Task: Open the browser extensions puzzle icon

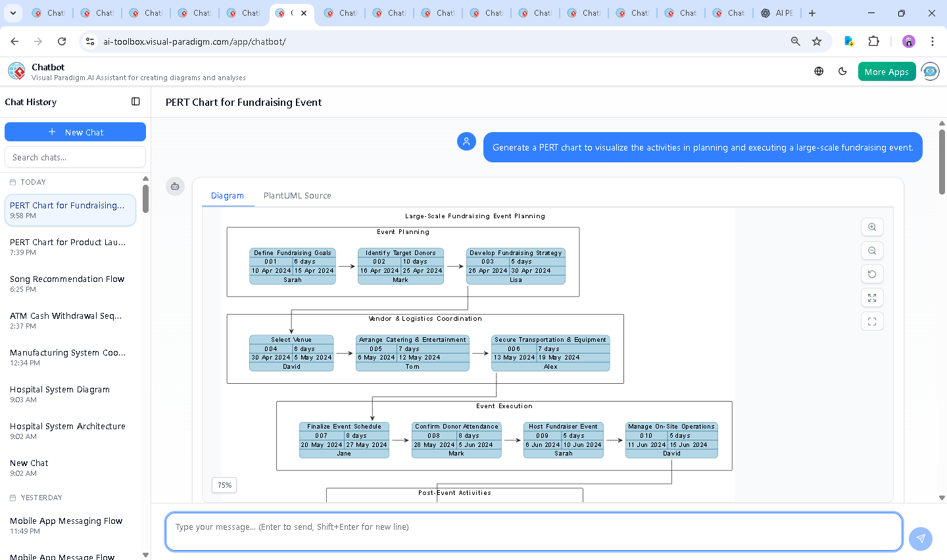Action: click(x=873, y=41)
